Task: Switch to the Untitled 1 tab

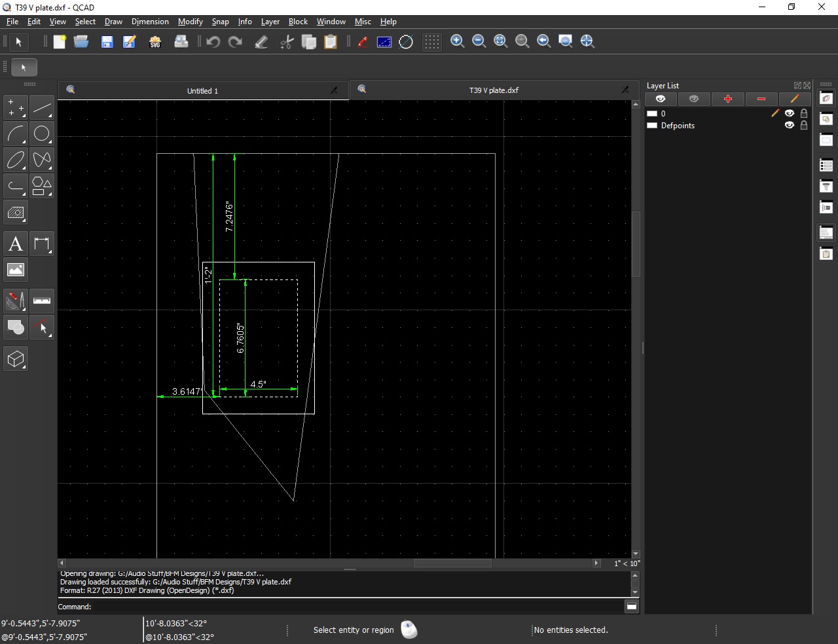Action: point(202,91)
